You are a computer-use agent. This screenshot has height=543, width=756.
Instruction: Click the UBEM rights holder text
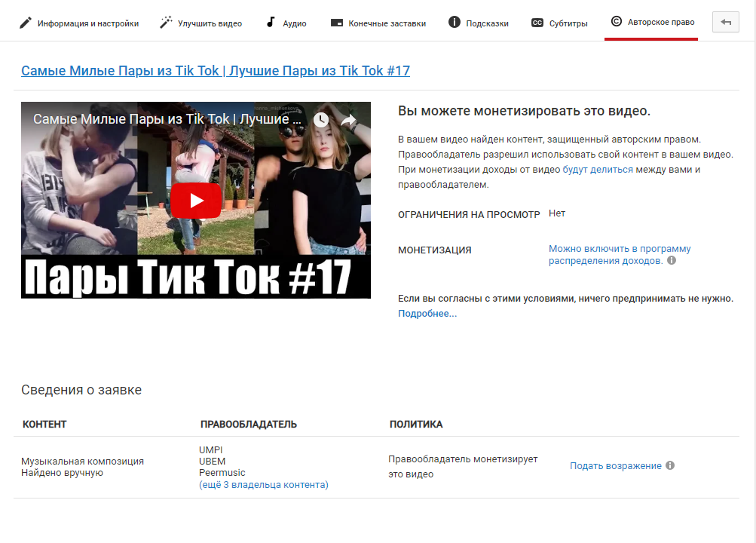pyautogui.click(x=212, y=462)
